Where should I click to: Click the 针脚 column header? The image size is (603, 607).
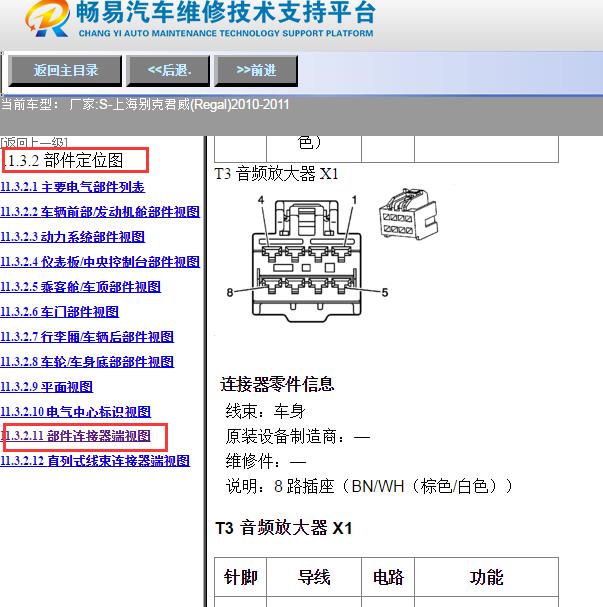[240, 577]
